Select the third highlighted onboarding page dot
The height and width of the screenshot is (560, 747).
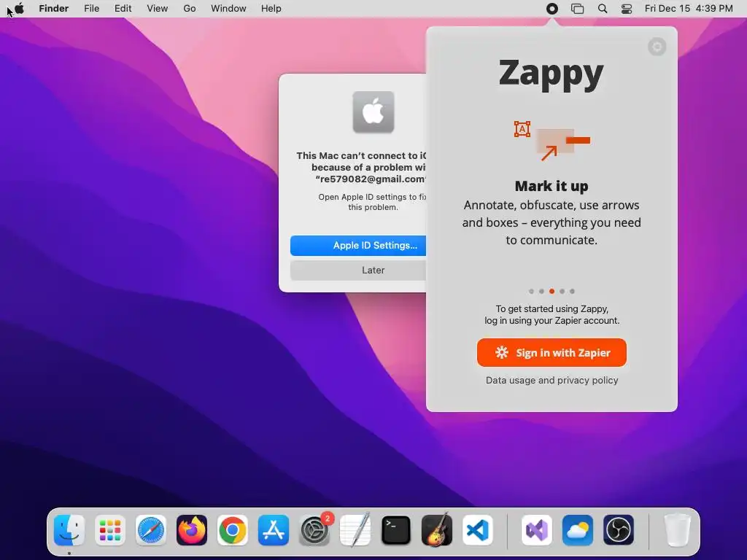tap(551, 292)
